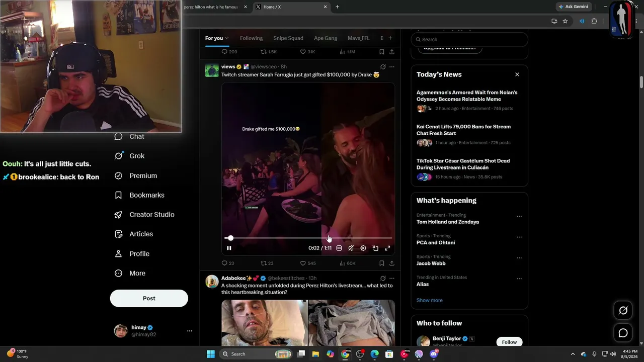Image resolution: width=644 pixels, height=362 pixels.
Task: Switch to the Snipe Squad tab
Action: point(288,38)
